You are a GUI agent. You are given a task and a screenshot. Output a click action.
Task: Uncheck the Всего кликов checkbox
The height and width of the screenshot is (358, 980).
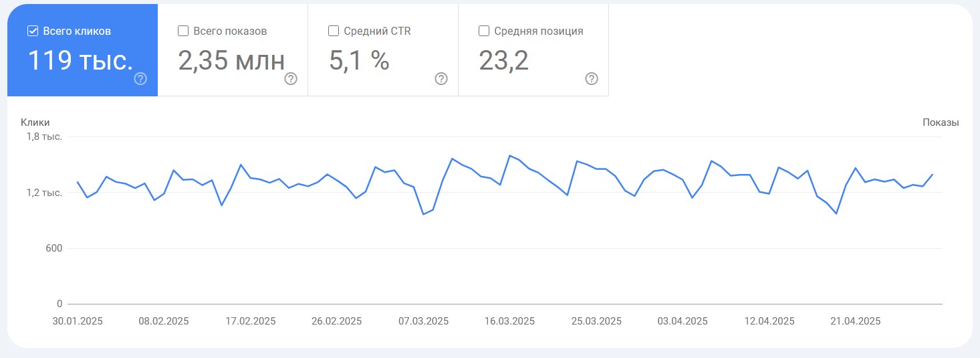click(33, 31)
